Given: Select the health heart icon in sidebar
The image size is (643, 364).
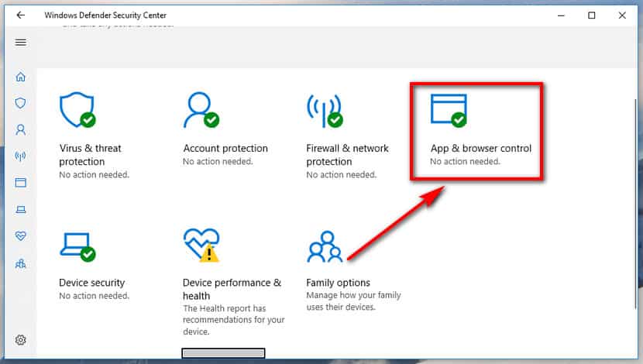Looking at the screenshot, I should click(20, 235).
